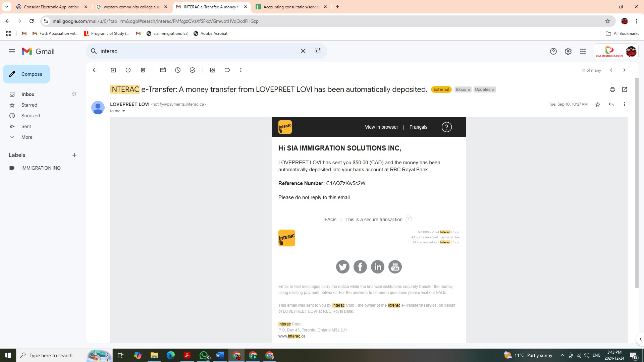Click the Interac help question mark icon
Screen dimensions: 644x362
point(447,127)
